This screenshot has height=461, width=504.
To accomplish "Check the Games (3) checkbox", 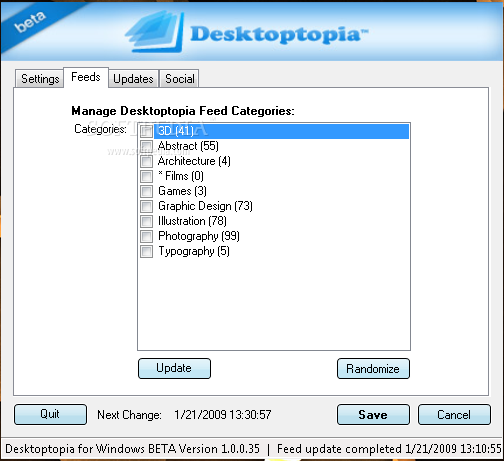I will [146, 191].
